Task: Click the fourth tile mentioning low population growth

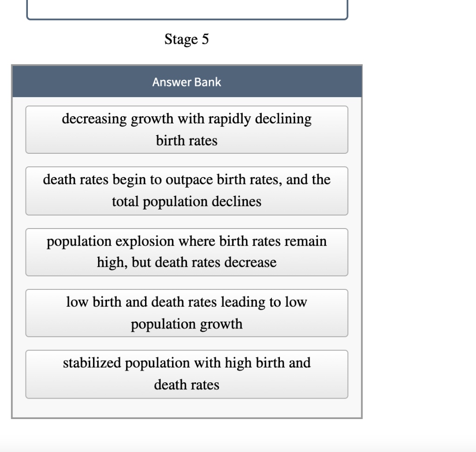Action: [x=186, y=313]
